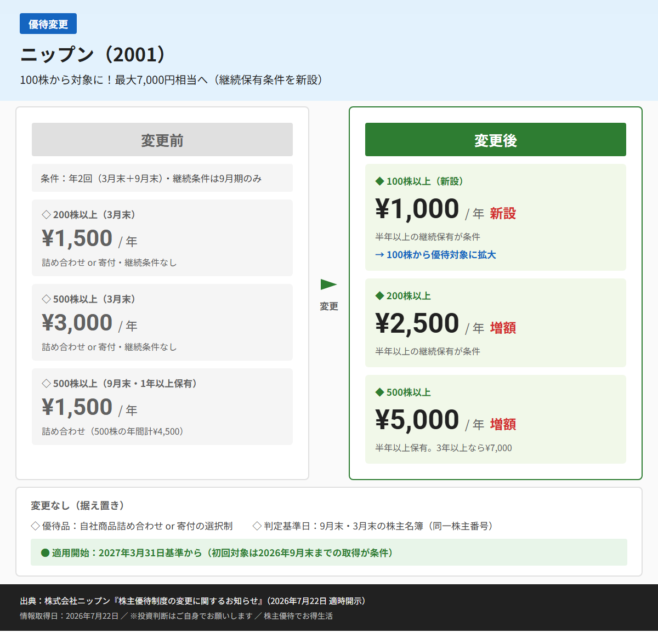Viewport: 658px width, 644px height.
Task: Select the 変更後 header
Action: coord(496,140)
